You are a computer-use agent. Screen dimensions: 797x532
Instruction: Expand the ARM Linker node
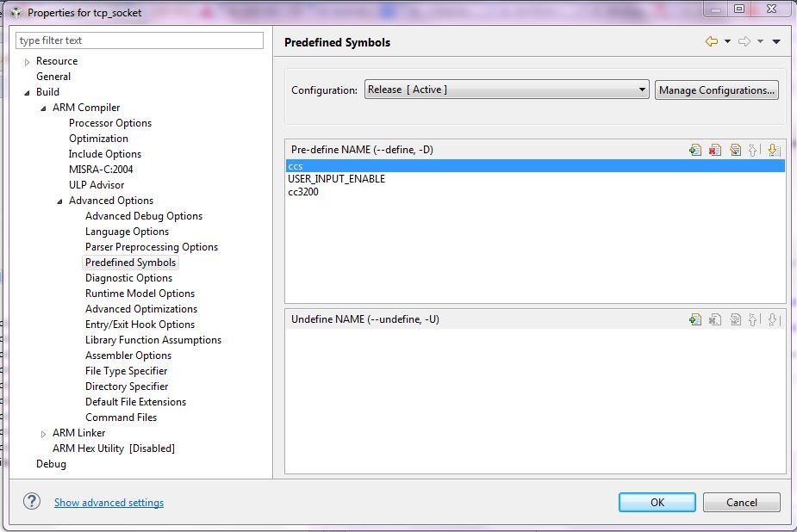point(43,434)
